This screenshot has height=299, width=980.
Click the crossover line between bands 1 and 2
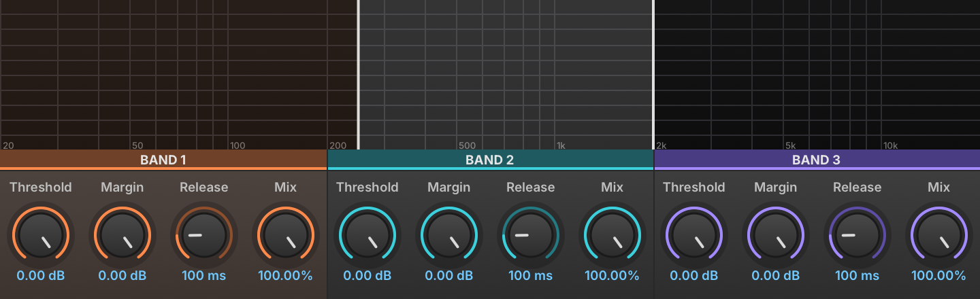pos(358,75)
